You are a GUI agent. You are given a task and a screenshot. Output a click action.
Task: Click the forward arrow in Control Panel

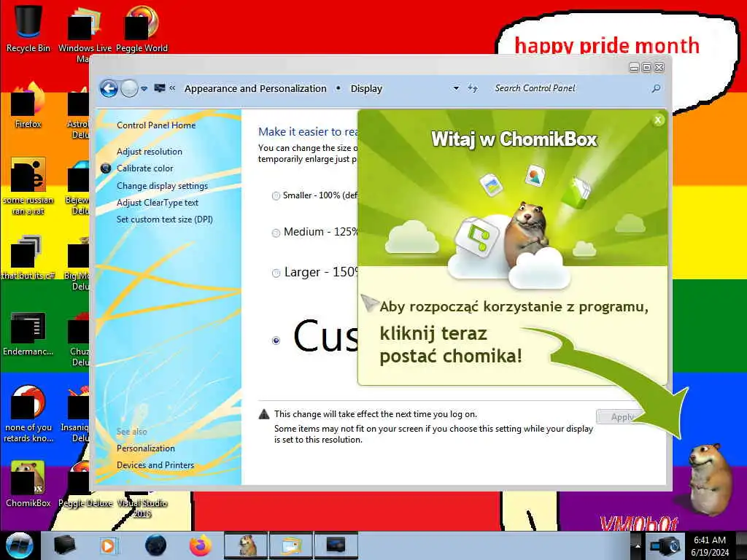129,88
